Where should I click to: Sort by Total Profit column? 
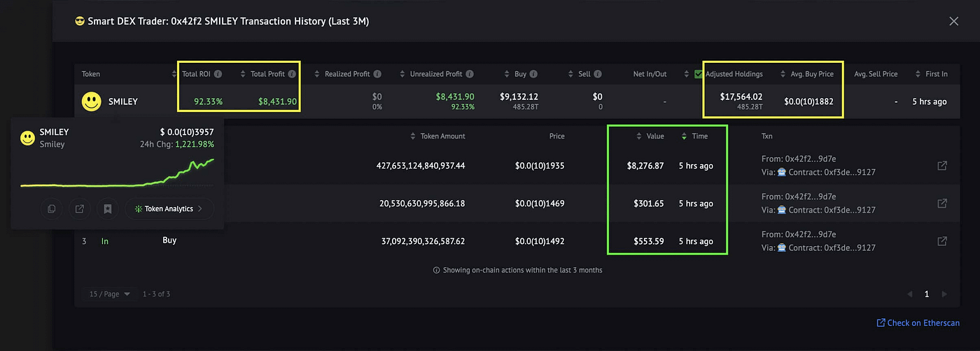pos(243,74)
